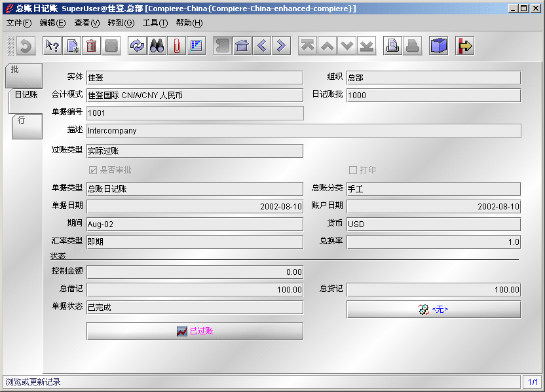Switch to the 行 tab
This screenshot has width=545, height=392.
click(26, 124)
